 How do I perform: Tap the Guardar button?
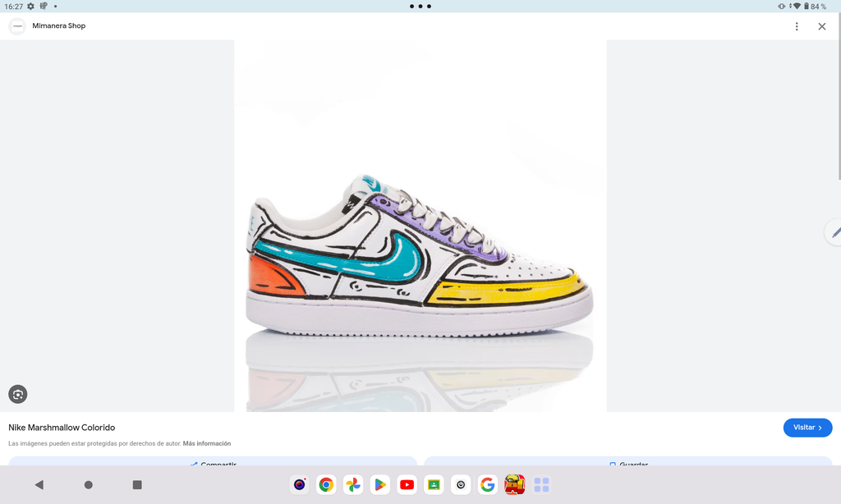628,461
